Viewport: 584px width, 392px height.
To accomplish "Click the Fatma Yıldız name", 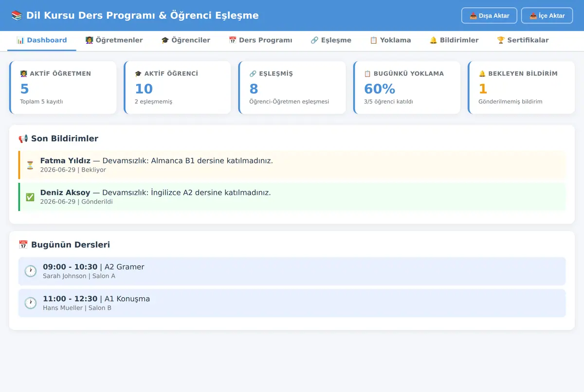I will point(65,160).
